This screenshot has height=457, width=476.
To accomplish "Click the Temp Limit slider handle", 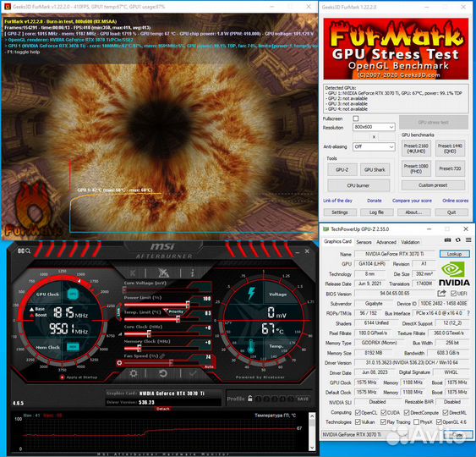I will [178, 319].
